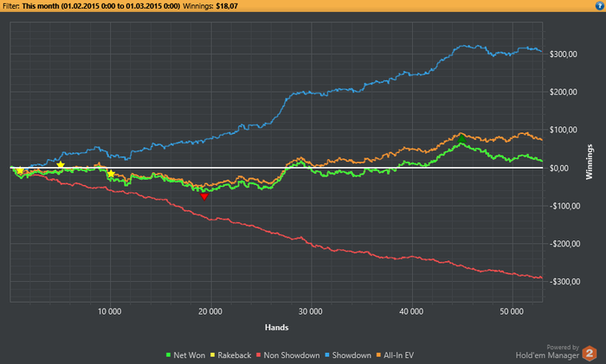This screenshot has height=364, width=606.
Task: Click the '40 000' x-axis label
Action: tap(411, 311)
